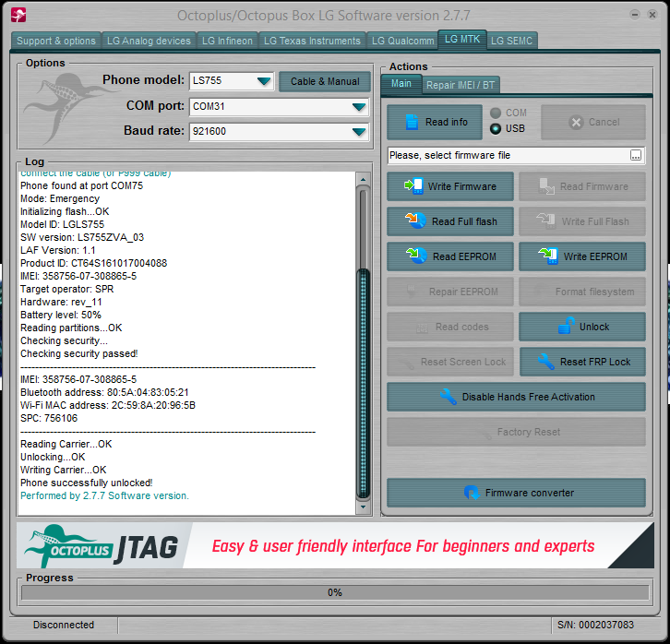The height and width of the screenshot is (644, 670).
Task: Open the Phone model dropdown
Action: (x=264, y=81)
